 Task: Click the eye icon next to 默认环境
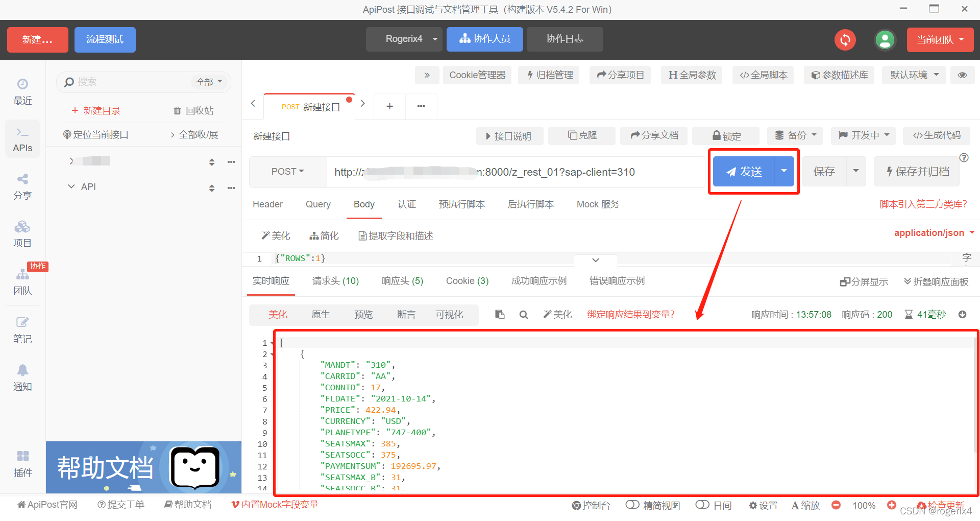[963, 75]
